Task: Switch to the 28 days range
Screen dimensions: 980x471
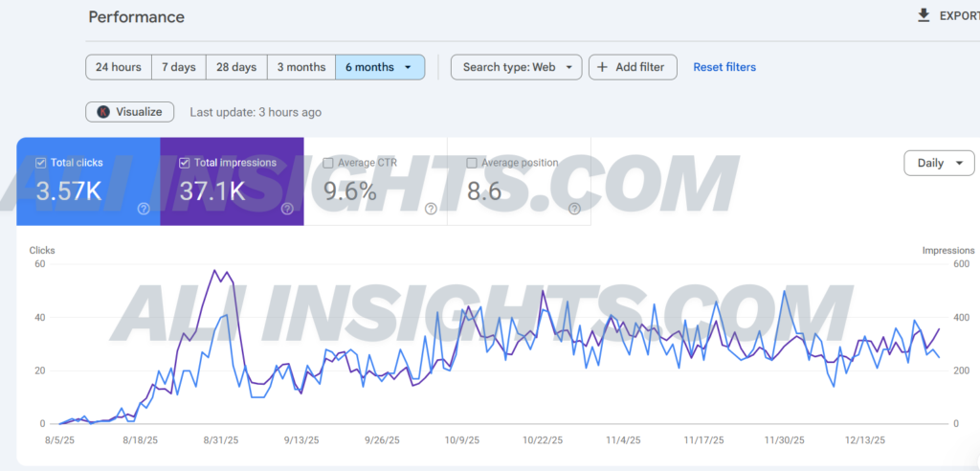Action: pyautogui.click(x=236, y=67)
